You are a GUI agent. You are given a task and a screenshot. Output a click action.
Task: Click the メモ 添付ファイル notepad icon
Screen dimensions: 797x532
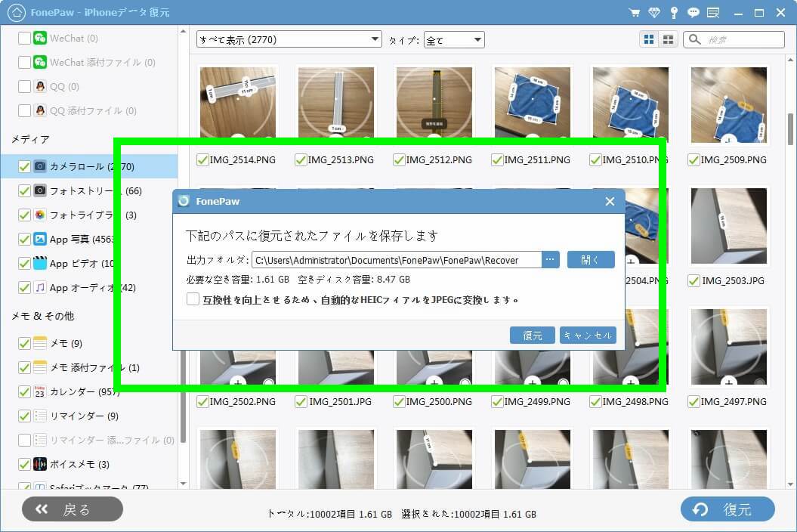[x=40, y=367]
